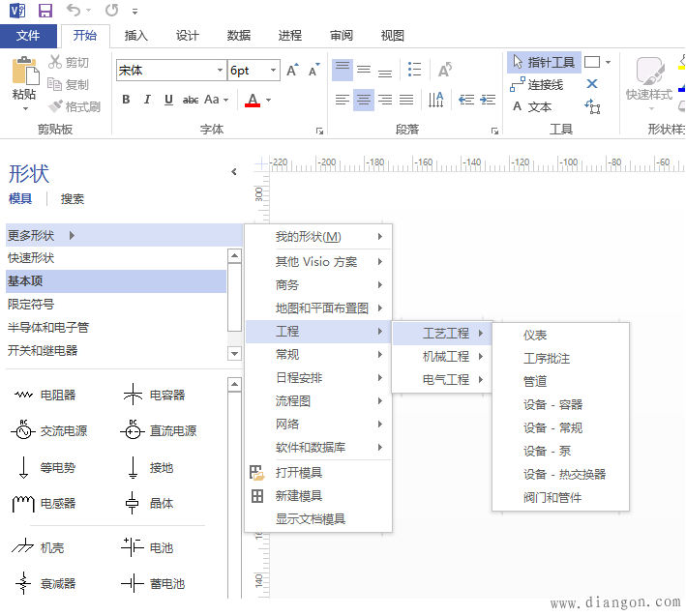
Task: Switch to the Insert tab
Action: click(136, 36)
